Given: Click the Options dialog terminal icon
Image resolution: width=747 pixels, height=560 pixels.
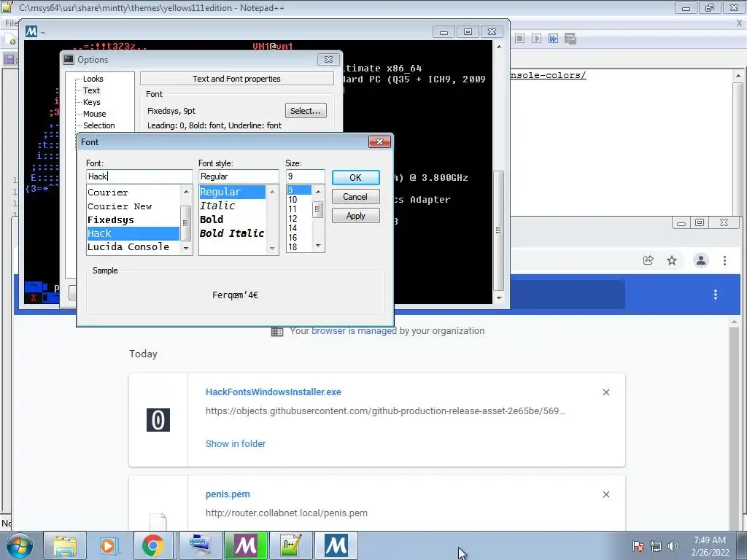Looking at the screenshot, I should click(69, 60).
